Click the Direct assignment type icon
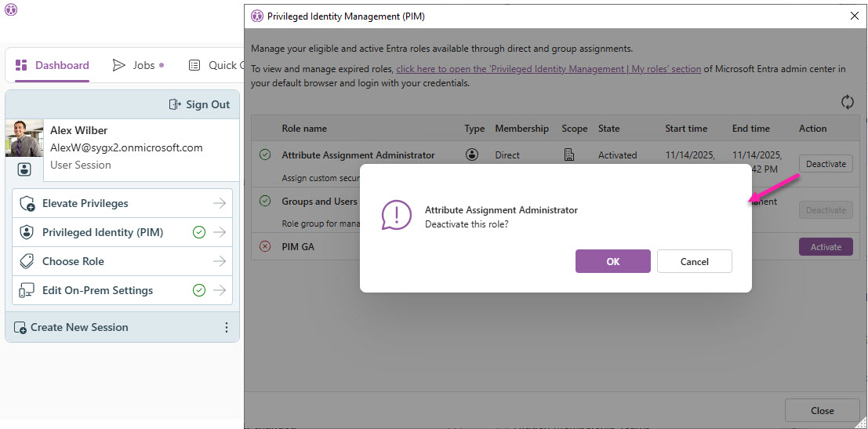The height and width of the screenshot is (429, 868). (472, 155)
